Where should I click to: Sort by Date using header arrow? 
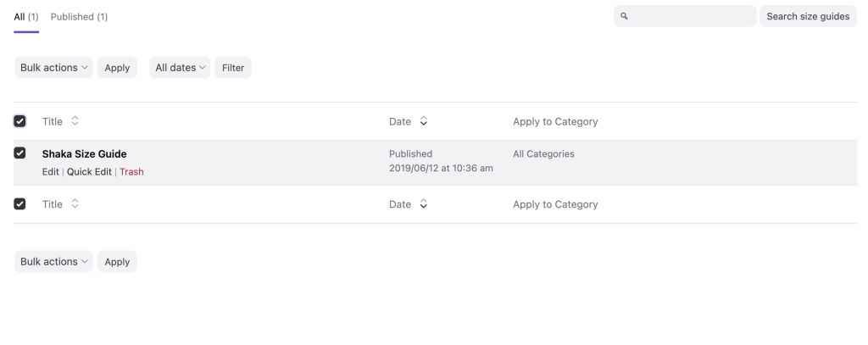[x=424, y=121]
